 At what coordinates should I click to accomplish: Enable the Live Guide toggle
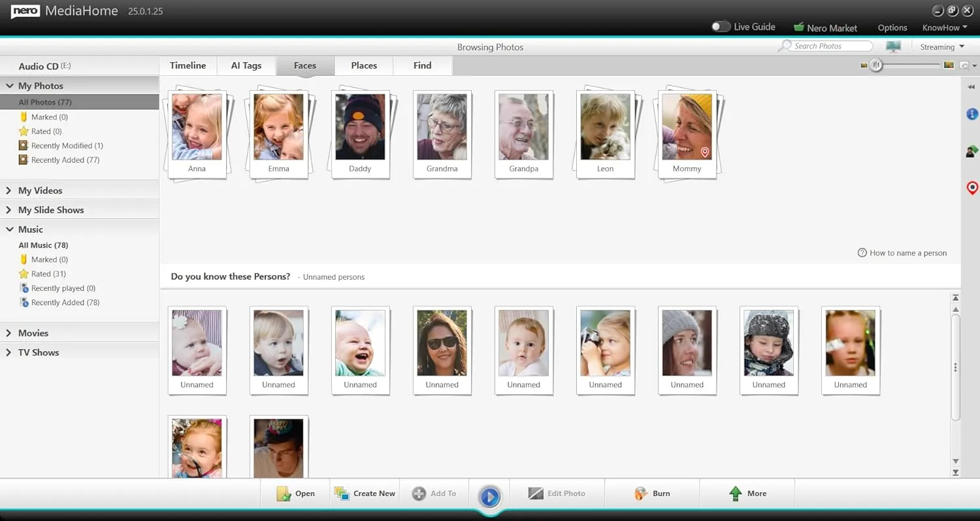[721, 27]
